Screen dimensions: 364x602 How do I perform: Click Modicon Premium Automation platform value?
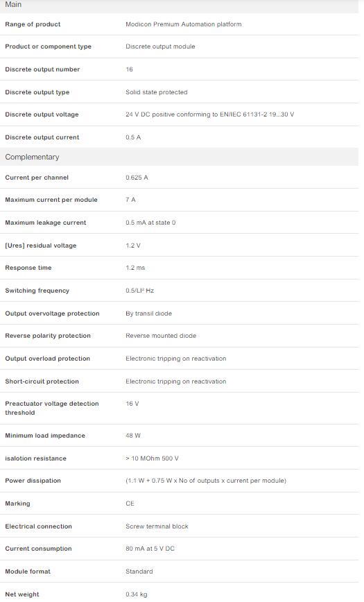click(184, 24)
